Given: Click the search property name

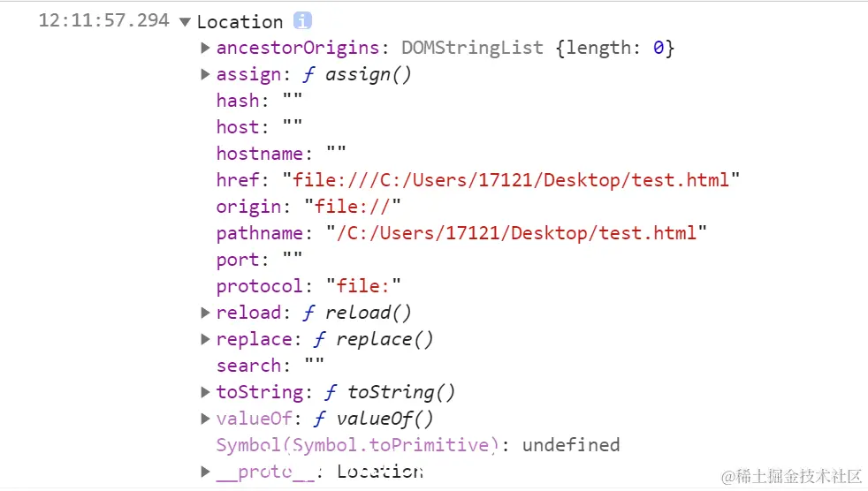Looking at the screenshot, I should click(248, 366).
